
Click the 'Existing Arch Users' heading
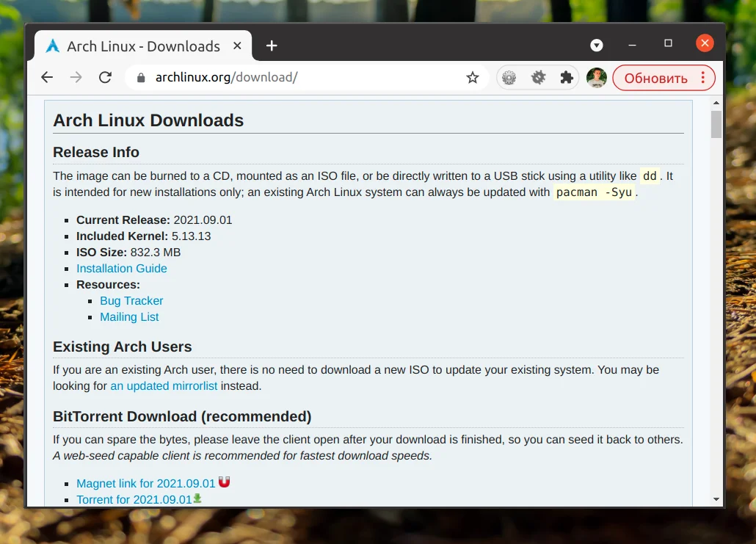point(123,347)
